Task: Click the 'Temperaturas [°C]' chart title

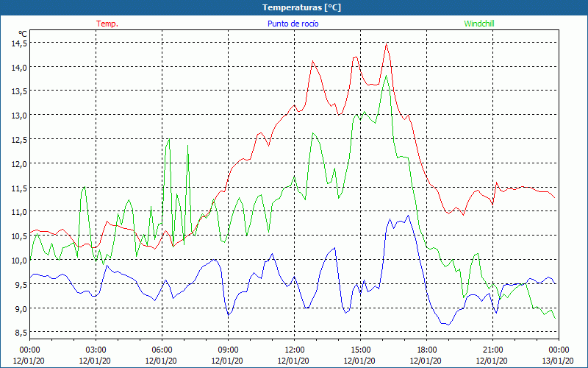Action: [x=301, y=7]
